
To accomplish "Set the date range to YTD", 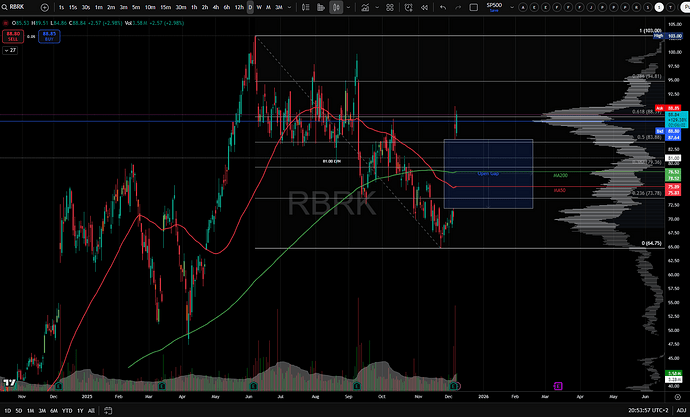I will [67, 410].
